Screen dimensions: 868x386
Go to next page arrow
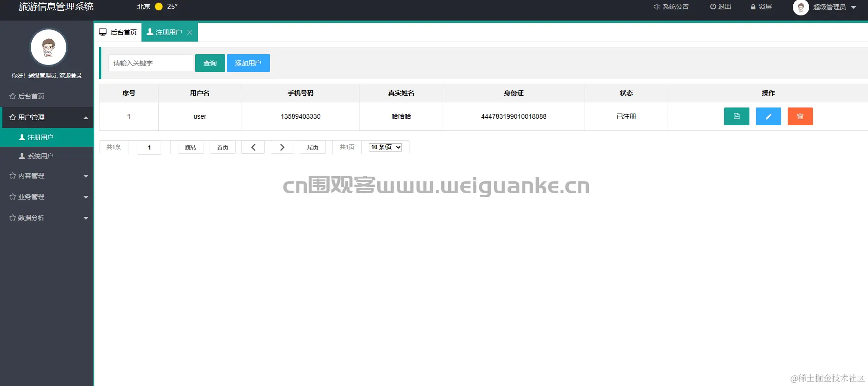coord(282,147)
